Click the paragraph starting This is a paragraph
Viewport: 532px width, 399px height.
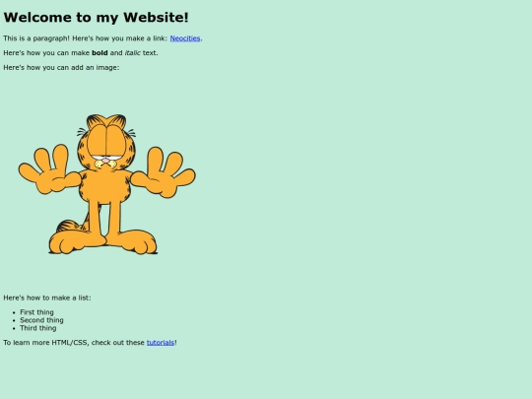102,38
